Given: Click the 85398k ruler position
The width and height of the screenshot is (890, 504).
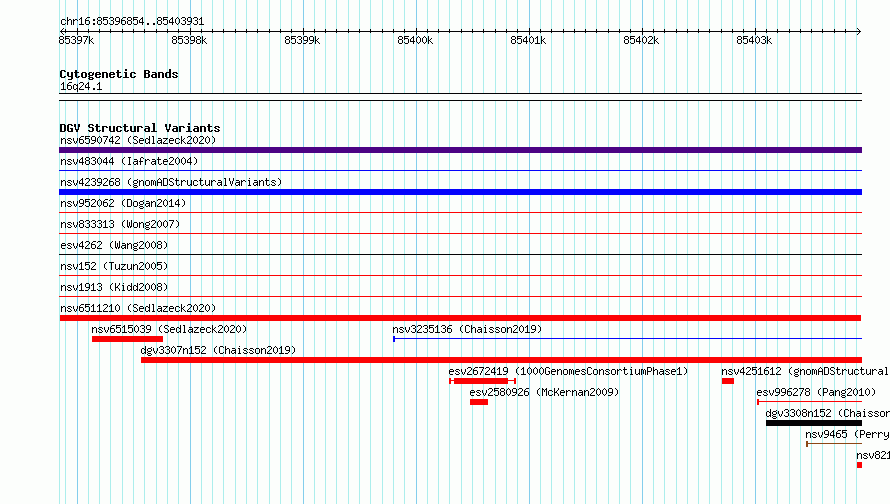Looking at the screenshot, I should 190,40.
